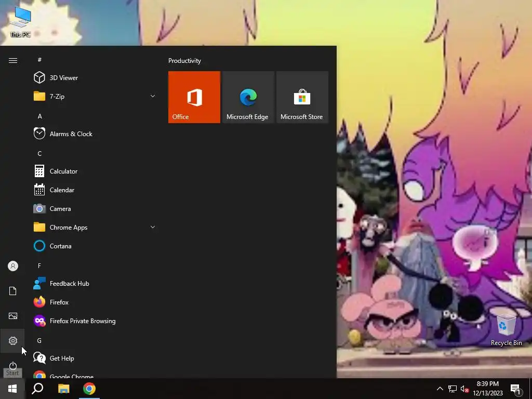
Task: Launch Firefox from the app list
Action: [x=95, y=302]
